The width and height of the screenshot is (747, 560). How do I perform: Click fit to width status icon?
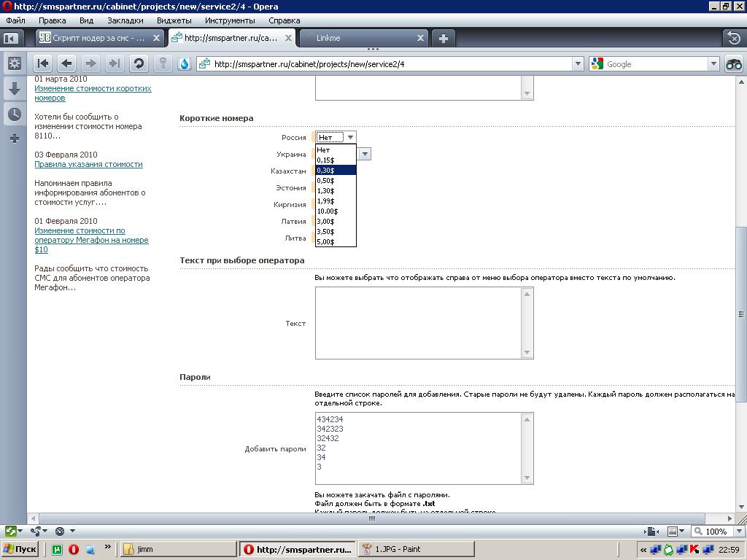(x=651, y=532)
